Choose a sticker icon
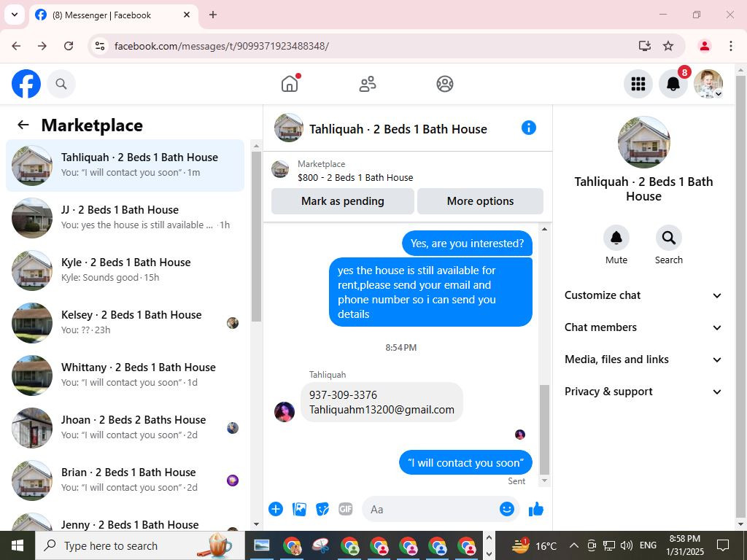This screenshot has height=560, width=747. (322, 509)
